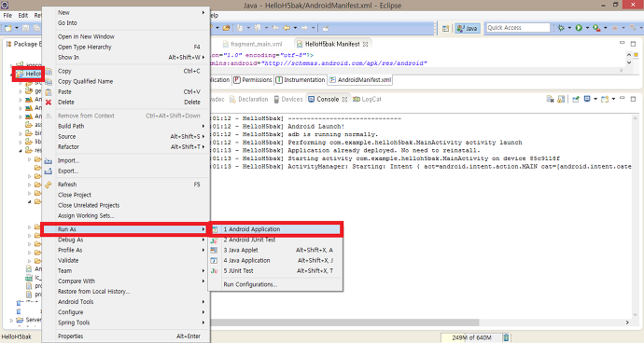Click Assign Working Sets...
Viewport: 644px width, 343px height.
(x=125, y=216)
